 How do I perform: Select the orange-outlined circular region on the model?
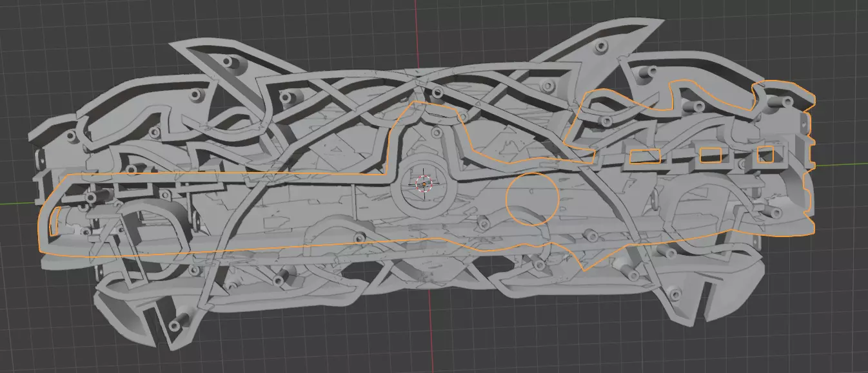click(532, 199)
